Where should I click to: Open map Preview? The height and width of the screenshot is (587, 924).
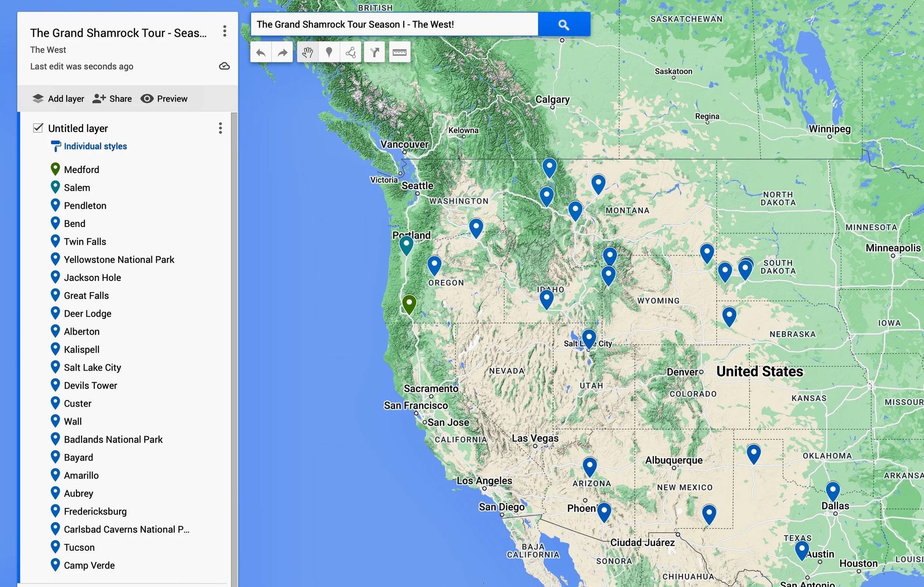[x=164, y=99]
